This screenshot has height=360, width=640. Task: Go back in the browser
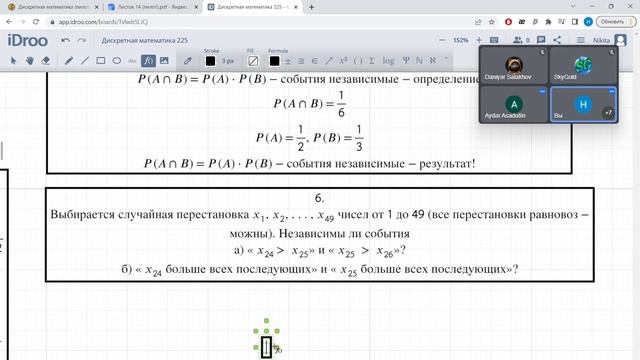[x=9, y=22]
